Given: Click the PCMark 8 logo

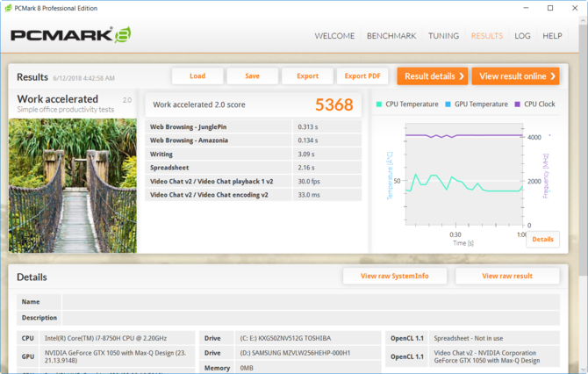Looking at the screenshot, I should [70, 36].
